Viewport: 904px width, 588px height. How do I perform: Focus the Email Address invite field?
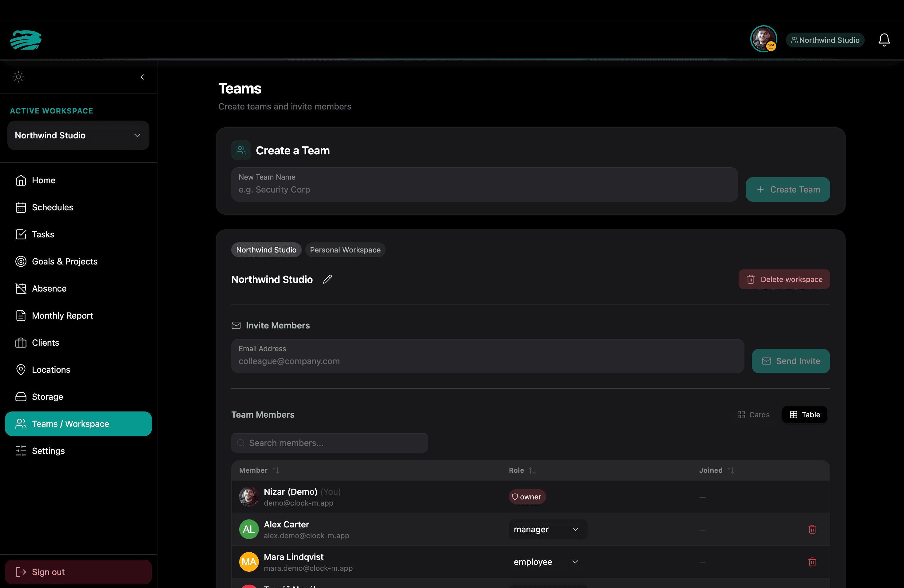coord(487,356)
